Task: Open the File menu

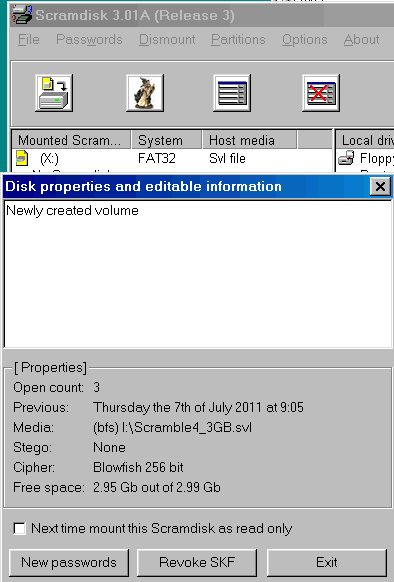Action: [x=29, y=39]
